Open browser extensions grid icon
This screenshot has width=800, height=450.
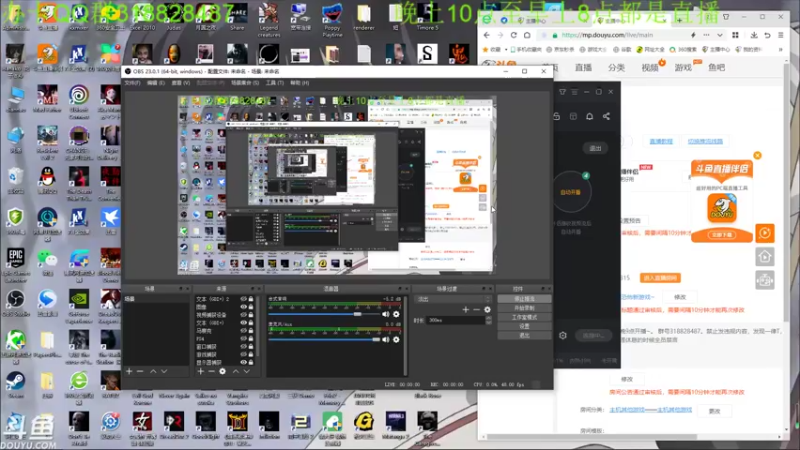tap(735, 35)
